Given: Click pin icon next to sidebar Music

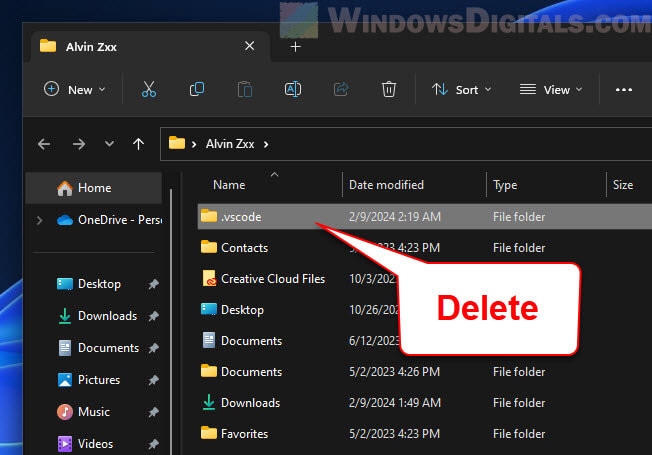Looking at the screenshot, I should pyautogui.click(x=153, y=413).
